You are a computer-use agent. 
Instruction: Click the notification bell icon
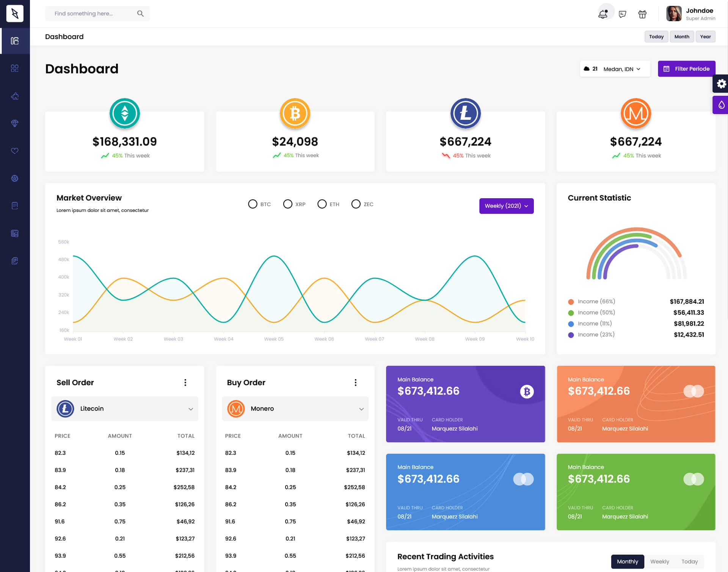pos(603,14)
